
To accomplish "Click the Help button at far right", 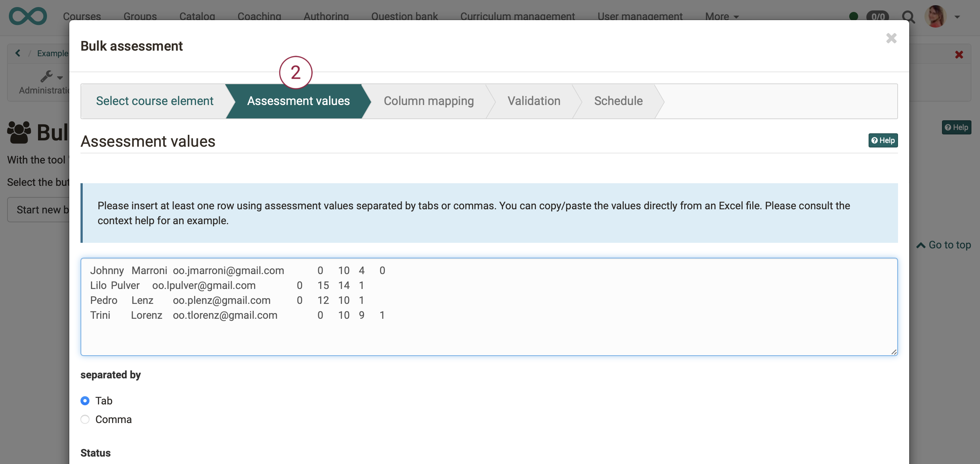I will (956, 127).
